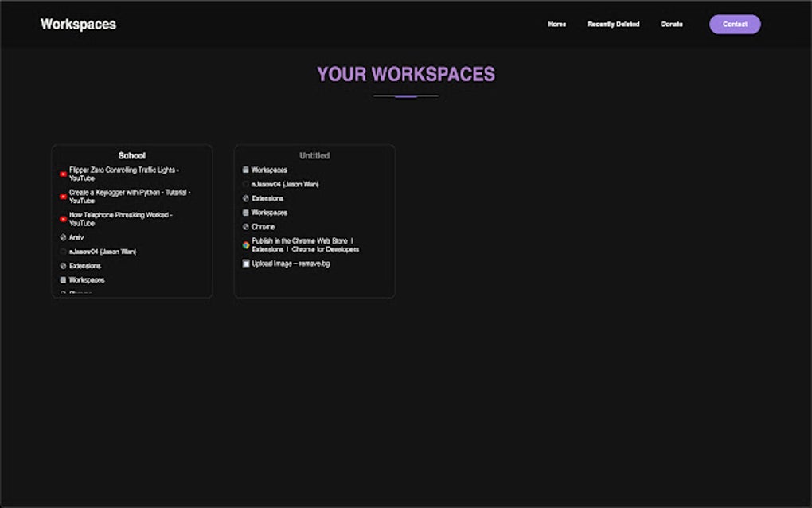Viewport: 812px width, 508px height.
Task: Open the Recently Deleted page
Action: (x=612, y=24)
